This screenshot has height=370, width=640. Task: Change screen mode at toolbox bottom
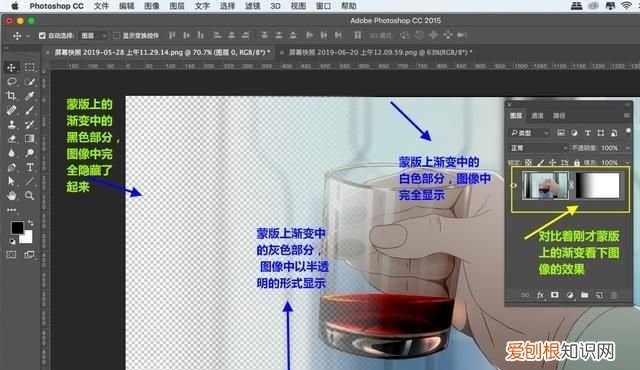pyautogui.click(x=29, y=255)
